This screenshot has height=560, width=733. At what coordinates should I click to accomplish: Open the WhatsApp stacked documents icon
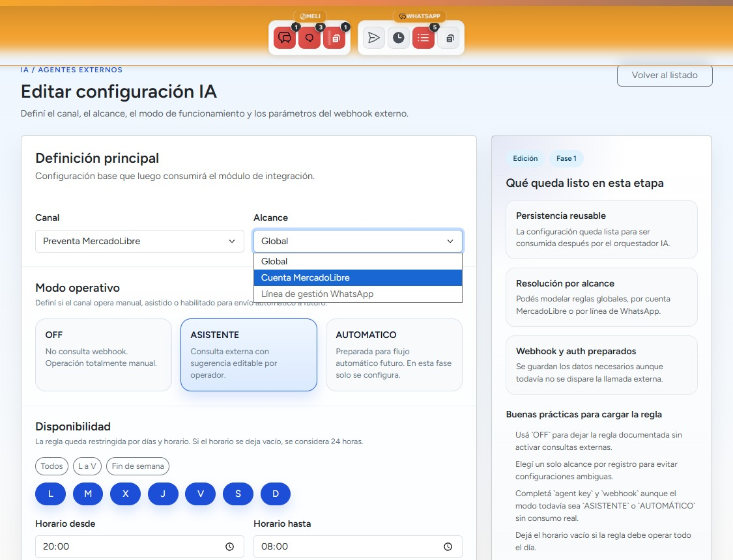449,38
